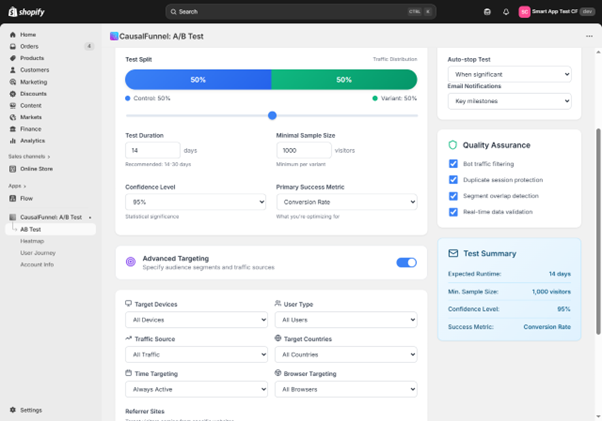Click the Home sidebar icon
The image size is (602, 421).
[x=13, y=34]
